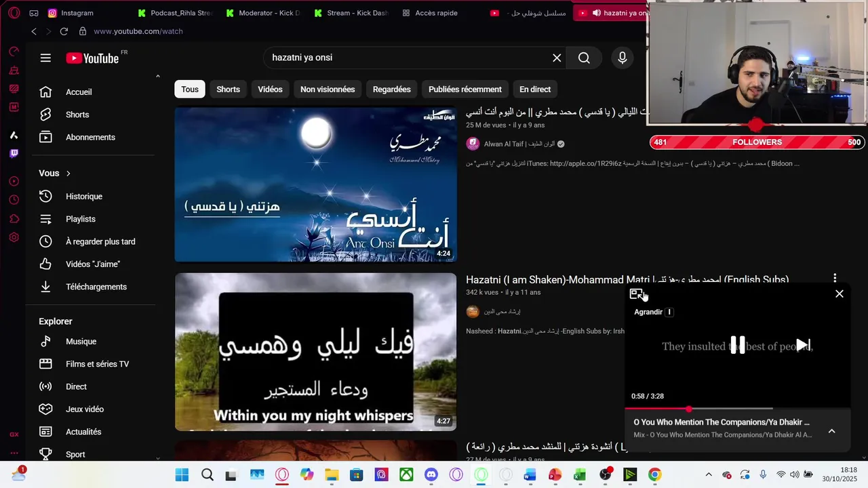The width and height of the screenshot is (868, 488).
Task: Click the magnifier search button
Action: (x=584, y=58)
